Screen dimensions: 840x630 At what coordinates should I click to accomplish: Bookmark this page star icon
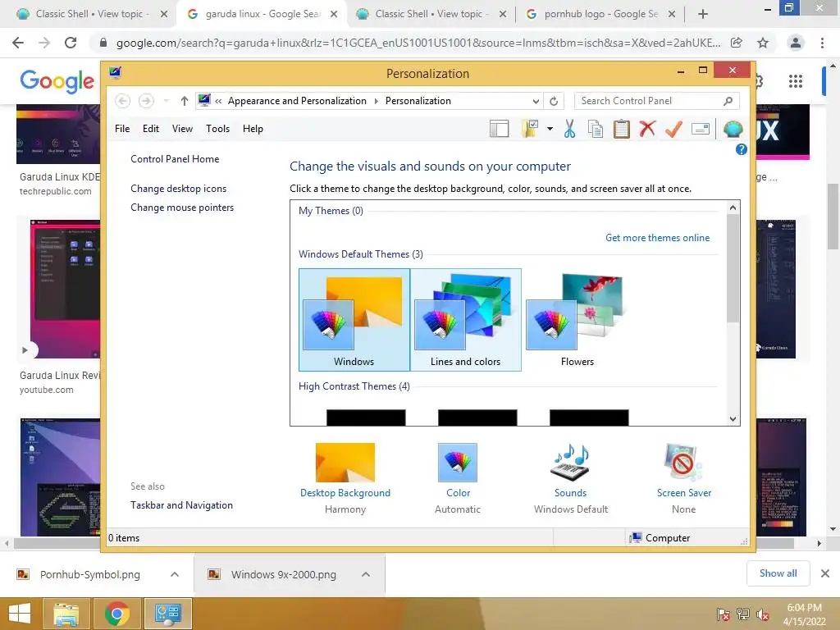coord(763,43)
